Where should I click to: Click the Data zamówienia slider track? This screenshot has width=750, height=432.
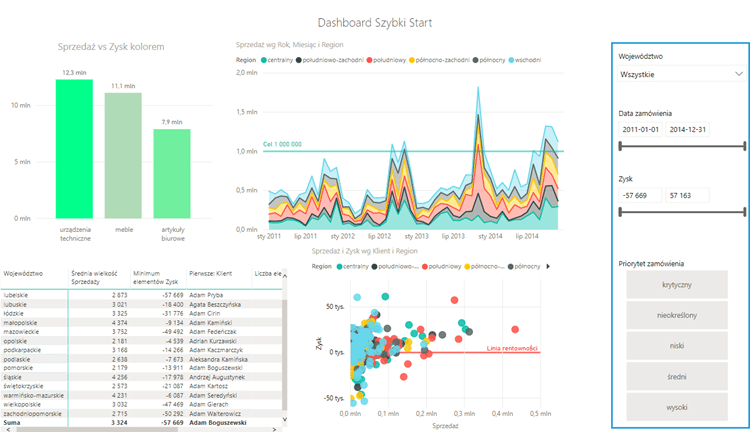pyautogui.click(x=683, y=146)
